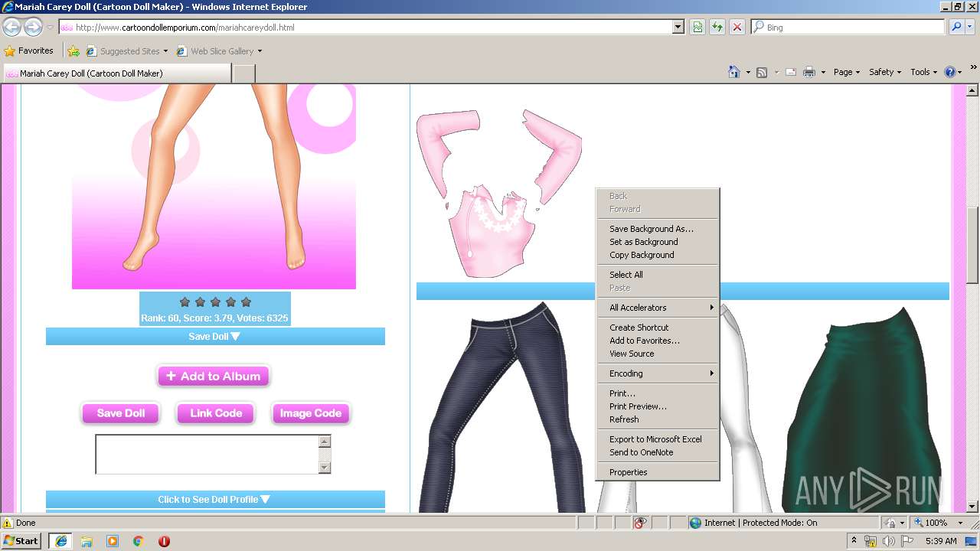
Task: Open All Accelerators submenu
Action: 658,308
